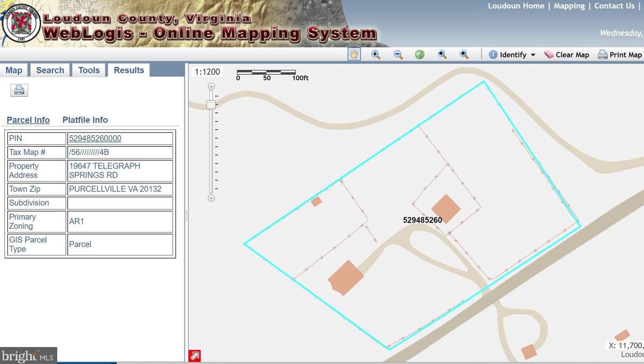The width and height of the screenshot is (644, 364).
Task: Go to previous map extent
Action: pyautogui.click(x=442, y=55)
